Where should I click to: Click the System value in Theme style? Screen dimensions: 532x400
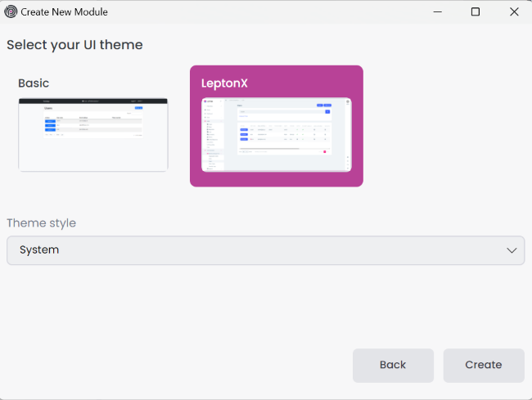[39, 250]
